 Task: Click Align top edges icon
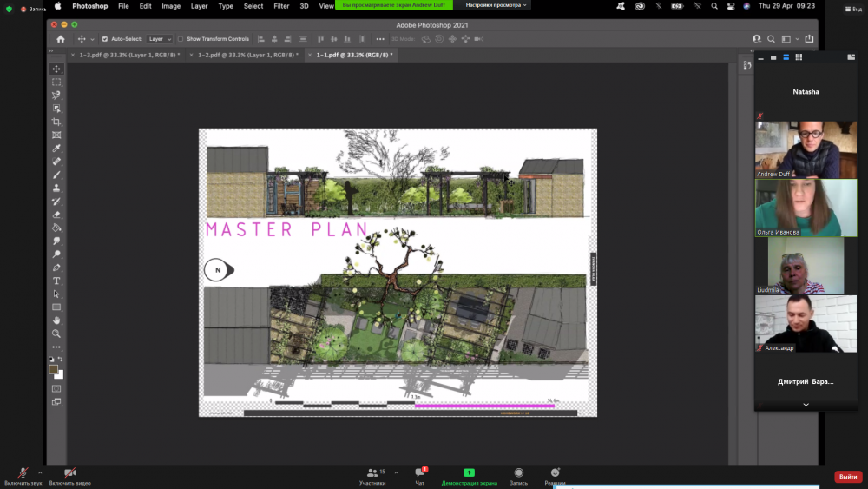[x=320, y=39]
